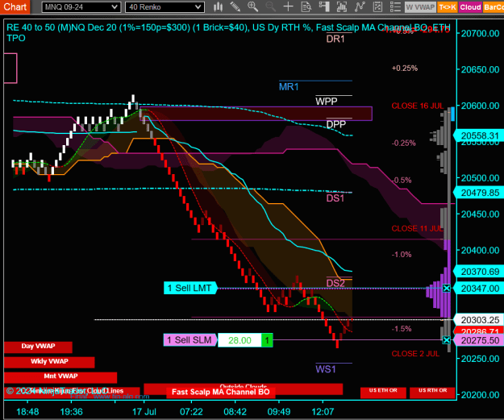Click the 20200.00 price axis label

point(481,395)
